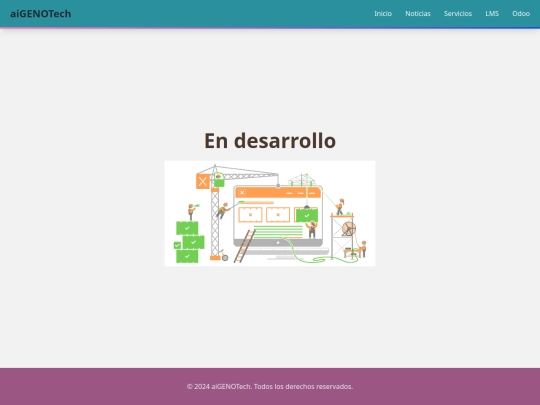The height and width of the screenshot is (405, 540).
Task: Open the Inicio navigation link
Action: (x=383, y=14)
